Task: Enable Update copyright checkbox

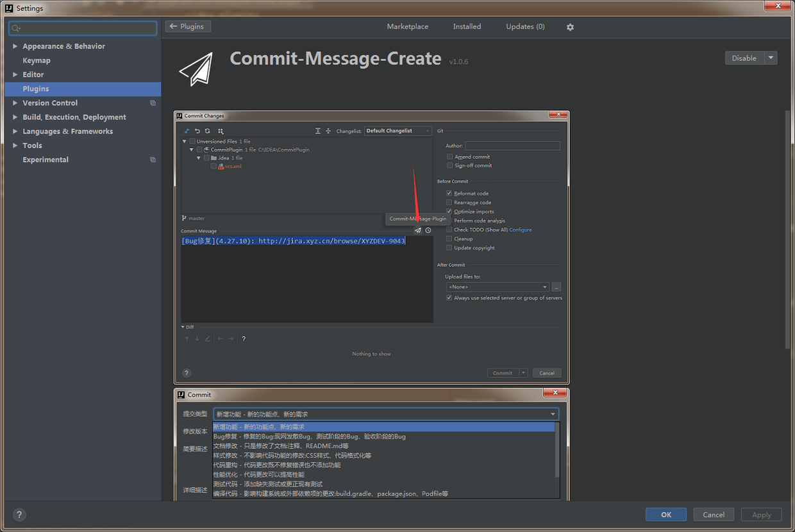Action: click(449, 247)
